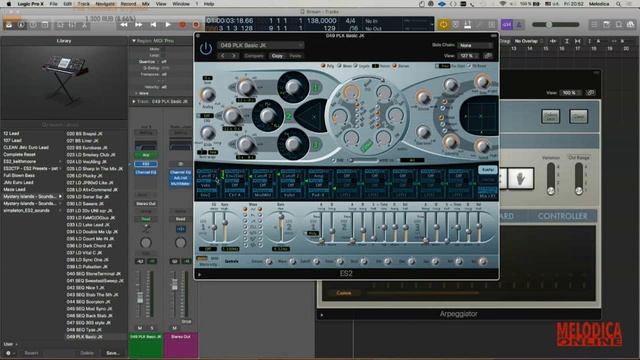Click the hand icon in Arpeggiator window
Viewport: 640px width, 360px height.
point(520,179)
